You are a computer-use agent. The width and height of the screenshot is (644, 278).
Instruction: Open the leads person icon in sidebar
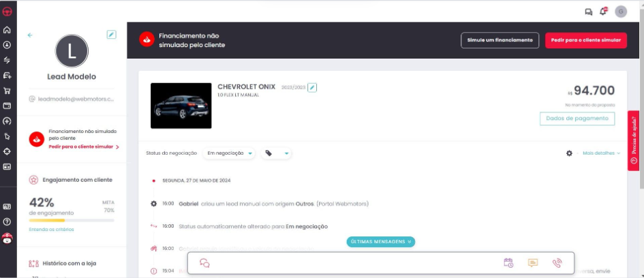pyautogui.click(x=7, y=45)
